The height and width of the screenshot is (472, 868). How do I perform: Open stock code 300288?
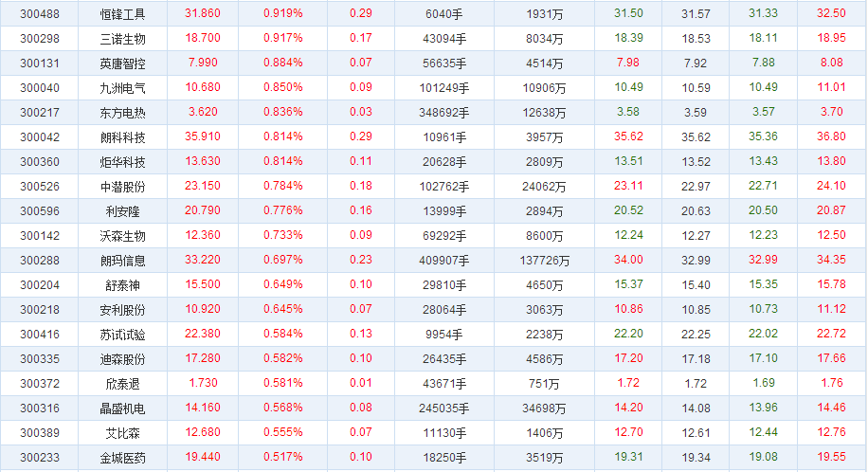39,261
